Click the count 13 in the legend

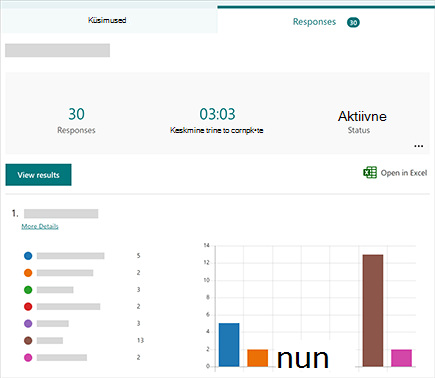[140, 340]
